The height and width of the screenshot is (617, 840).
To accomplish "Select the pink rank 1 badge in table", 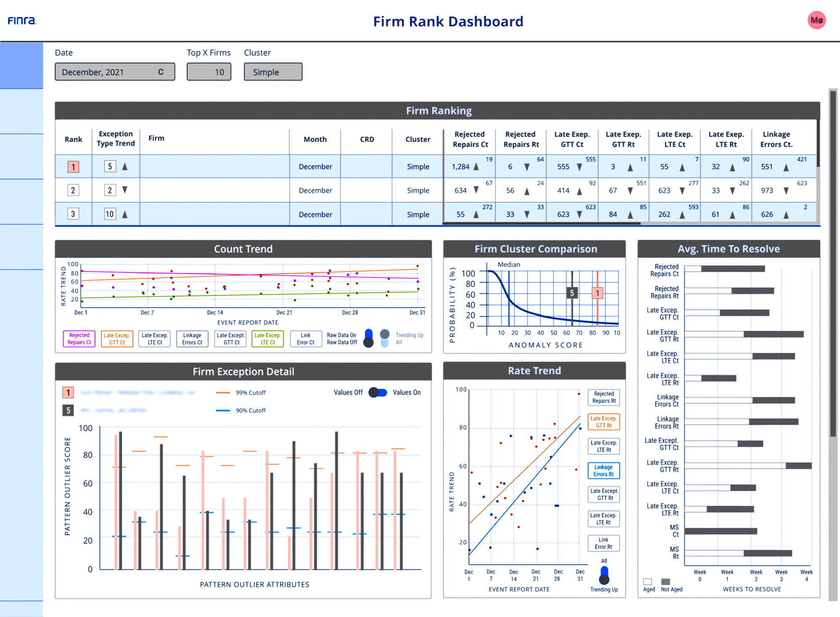I will [x=73, y=167].
